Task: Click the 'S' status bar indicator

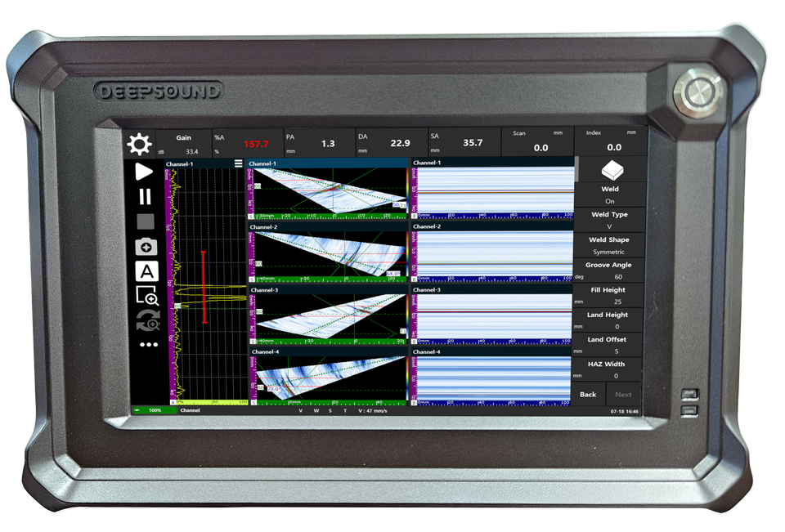Action: click(x=330, y=411)
